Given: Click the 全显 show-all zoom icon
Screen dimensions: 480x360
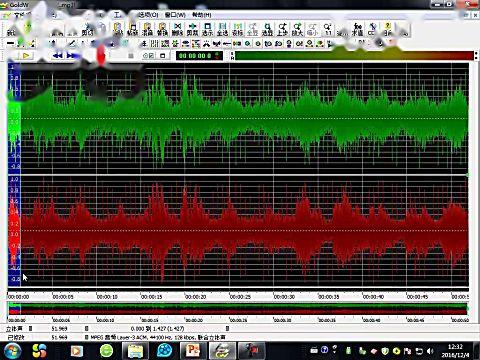Looking at the screenshot, I should coord(252,29).
